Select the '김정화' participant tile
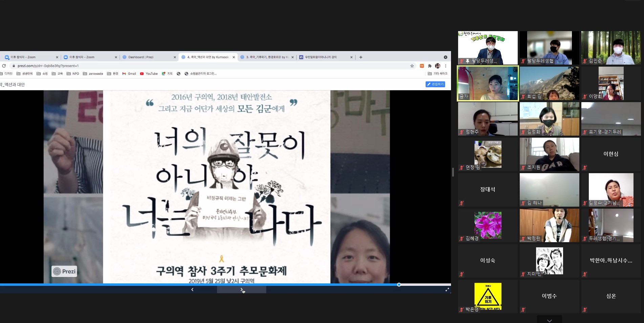This screenshot has width=644, height=323. 550,119
